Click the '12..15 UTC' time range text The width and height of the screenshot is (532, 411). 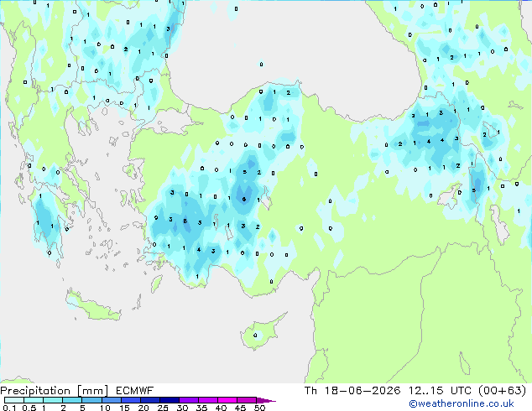tap(440, 391)
